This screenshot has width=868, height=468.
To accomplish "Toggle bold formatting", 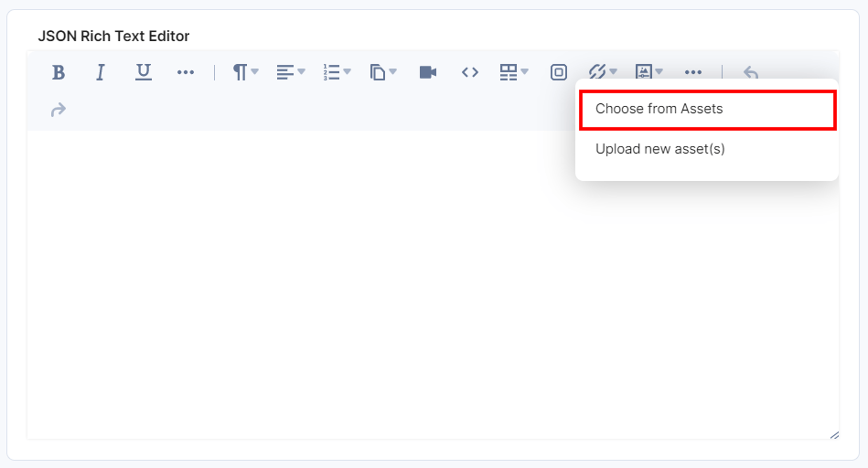I will coord(58,72).
